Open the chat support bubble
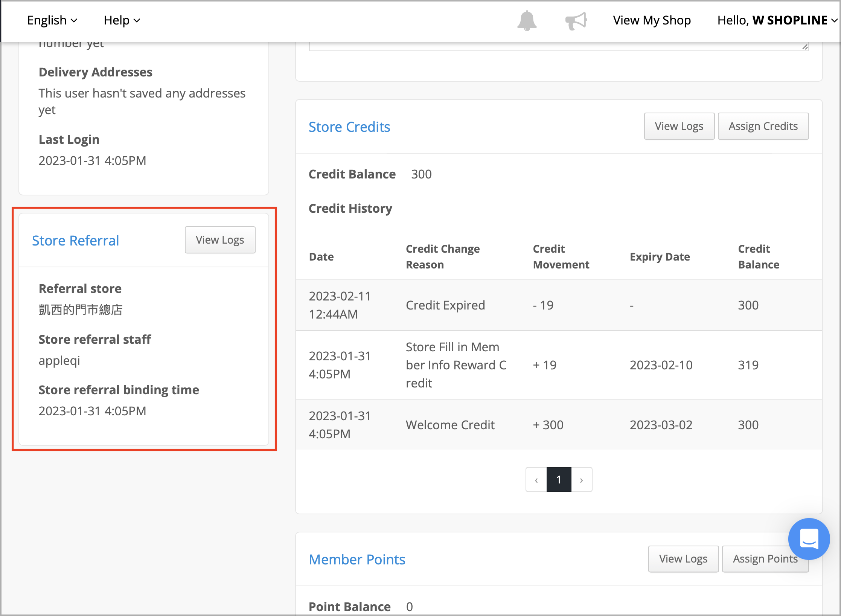This screenshot has width=841, height=616. pyautogui.click(x=809, y=539)
